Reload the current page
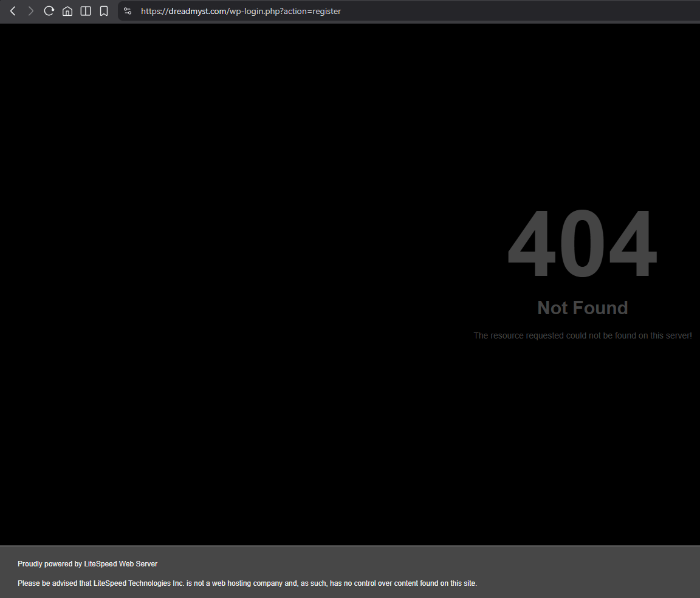This screenshot has height=598, width=700. (49, 11)
